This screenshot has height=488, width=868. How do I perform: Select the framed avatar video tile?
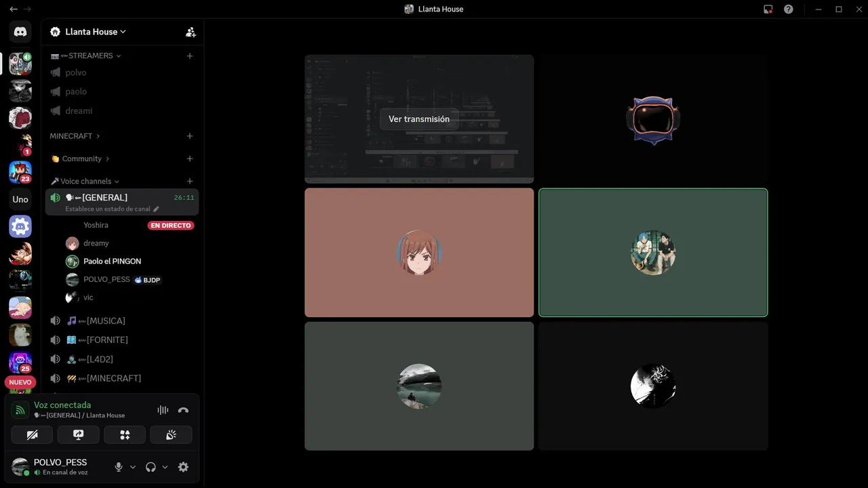pos(653,119)
